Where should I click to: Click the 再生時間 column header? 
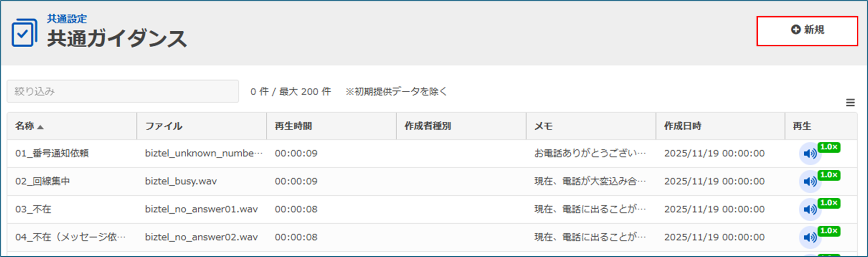click(293, 126)
